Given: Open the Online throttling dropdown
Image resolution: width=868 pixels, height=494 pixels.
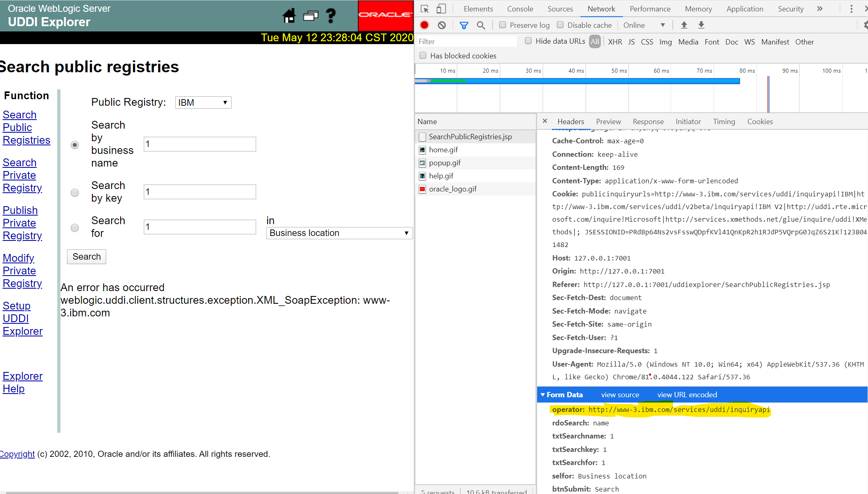Looking at the screenshot, I should click(x=644, y=25).
